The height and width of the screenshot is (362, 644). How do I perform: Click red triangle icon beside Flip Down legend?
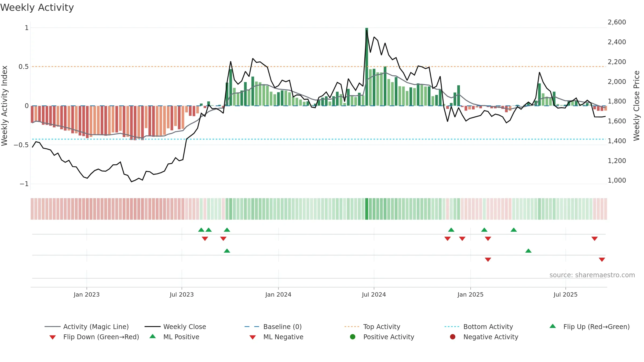53,337
